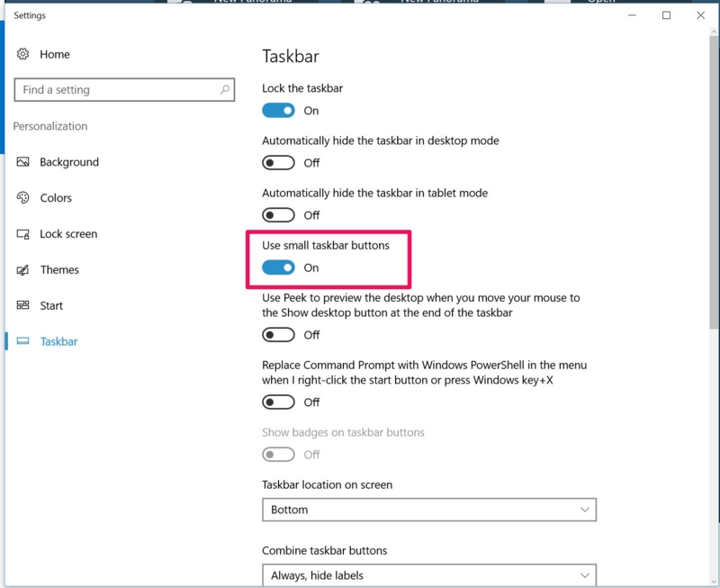720x588 pixels.
Task: Click the Home gear icon
Action: pyautogui.click(x=23, y=54)
